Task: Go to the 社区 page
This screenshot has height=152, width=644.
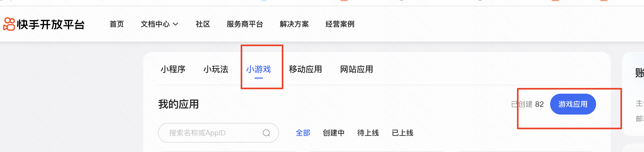Action: [203, 24]
